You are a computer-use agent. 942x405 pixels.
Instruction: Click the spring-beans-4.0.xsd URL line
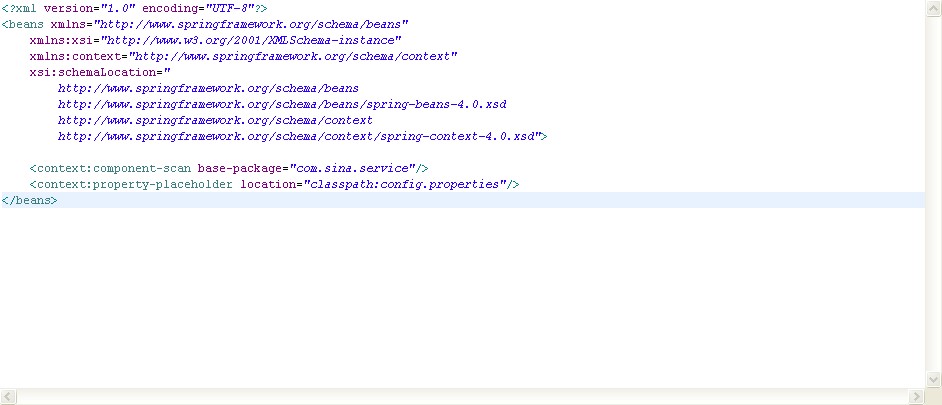[x=282, y=105]
